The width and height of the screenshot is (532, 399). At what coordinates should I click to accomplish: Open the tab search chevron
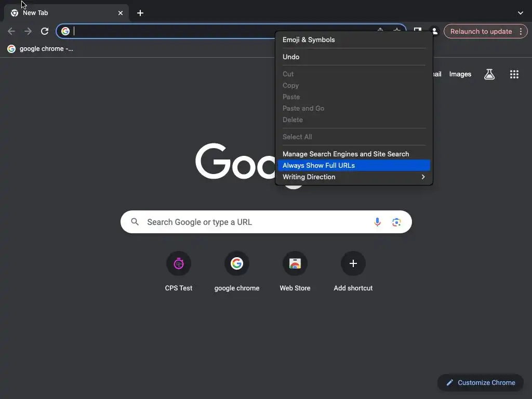pos(521,13)
